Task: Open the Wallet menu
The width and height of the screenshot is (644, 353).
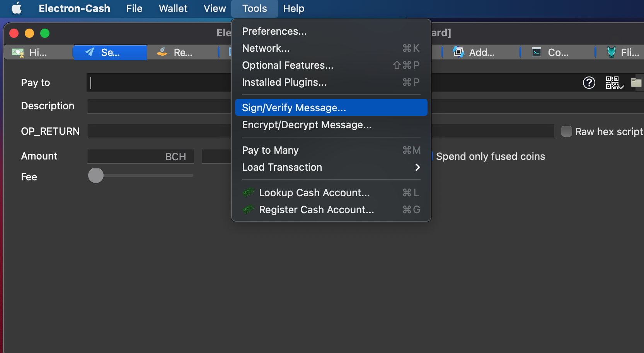Action: coord(173,8)
